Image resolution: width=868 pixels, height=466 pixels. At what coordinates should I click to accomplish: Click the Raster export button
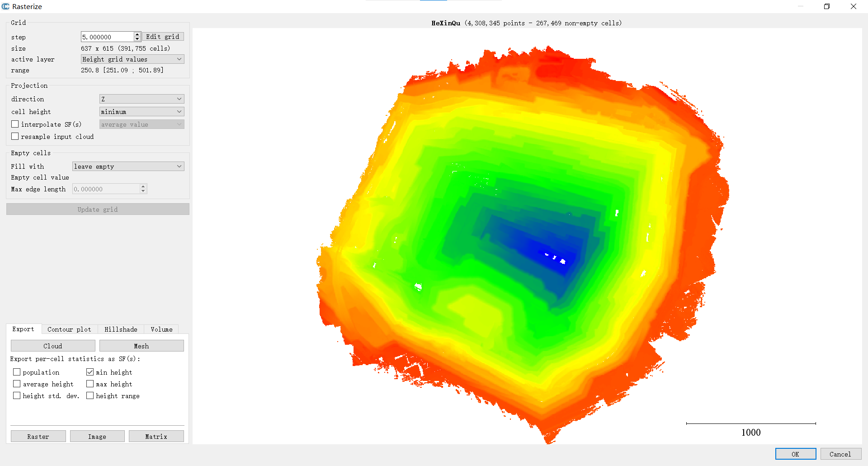click(x=38, y=436)
